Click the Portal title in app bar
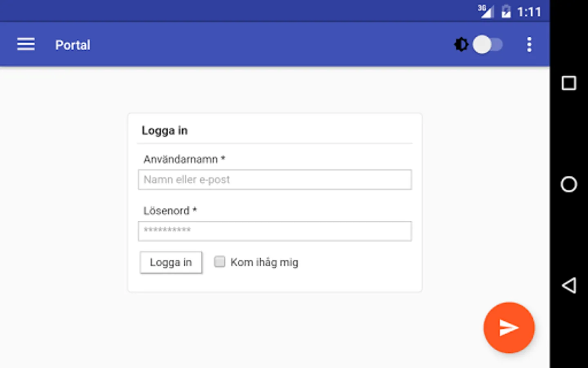This screenshot has width=588, height=368. click(73, 45)
